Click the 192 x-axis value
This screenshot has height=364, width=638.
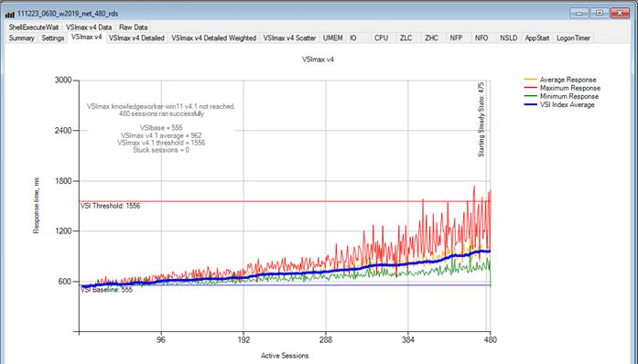(243, 340)
